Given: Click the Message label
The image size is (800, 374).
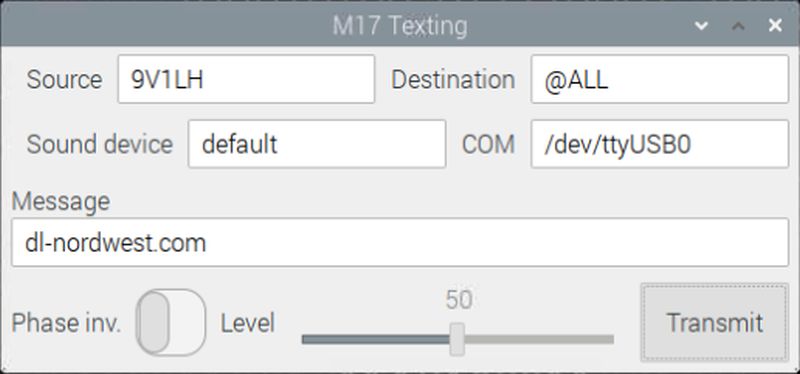Looking at the screenshot, I should click(61, 201).
